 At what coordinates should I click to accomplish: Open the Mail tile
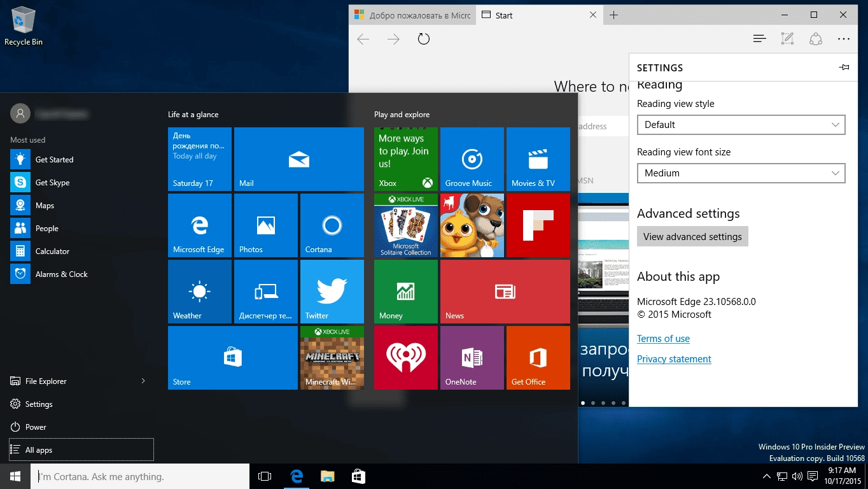299,159
